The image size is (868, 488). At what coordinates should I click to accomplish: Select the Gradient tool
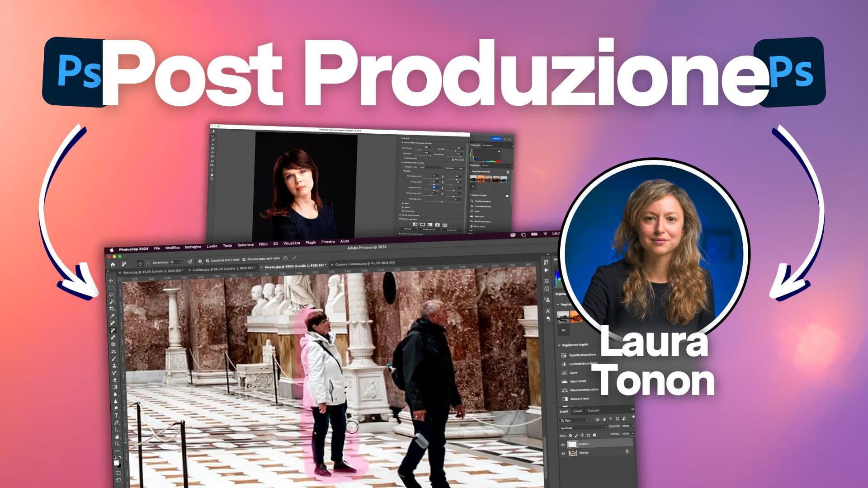tap(114, 387)
